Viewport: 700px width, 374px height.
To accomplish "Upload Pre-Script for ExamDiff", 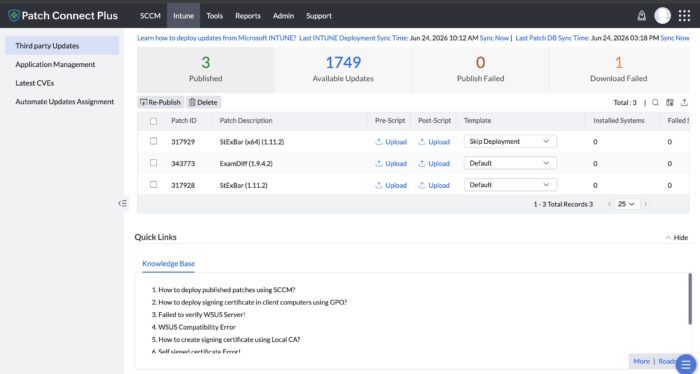I will 391,163.
